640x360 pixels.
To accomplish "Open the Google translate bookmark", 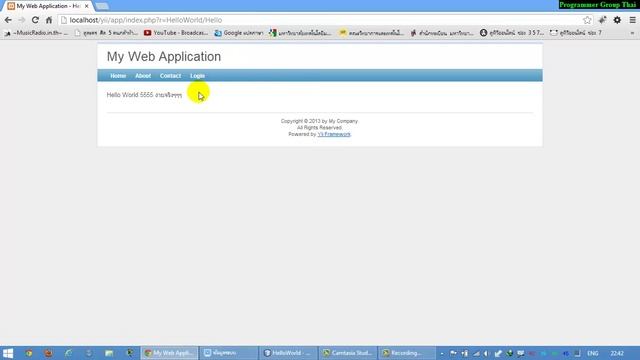I will coord(239,33).
